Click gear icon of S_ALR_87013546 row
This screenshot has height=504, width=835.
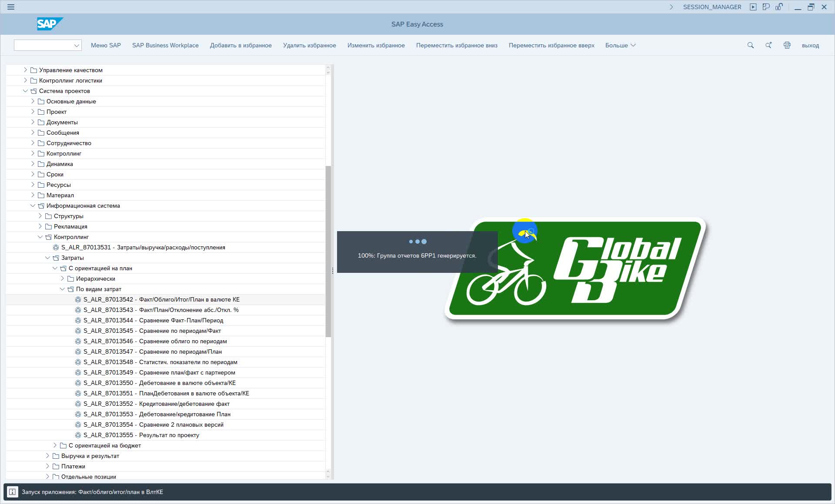(x=78, y=341)
